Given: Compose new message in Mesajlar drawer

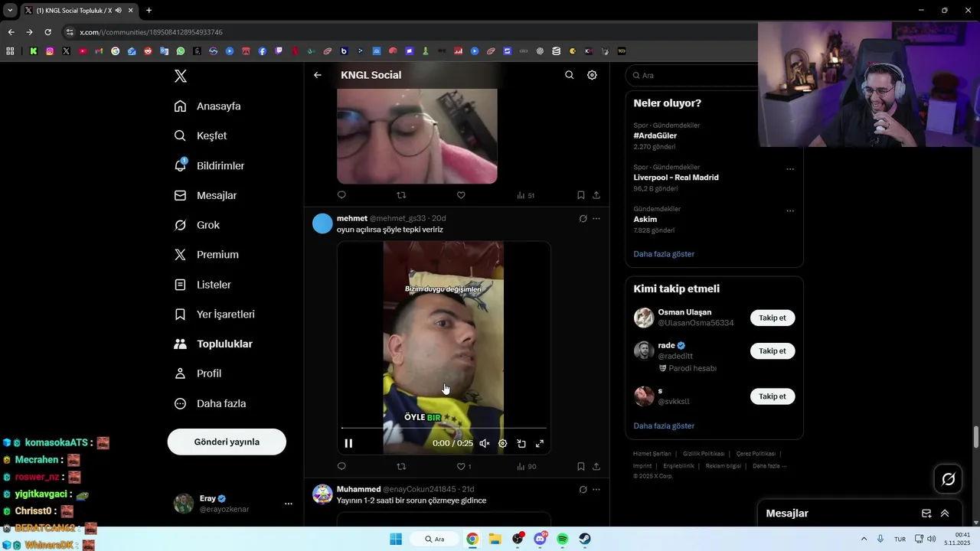Looking at the screenshot, I should coord(926,514).
